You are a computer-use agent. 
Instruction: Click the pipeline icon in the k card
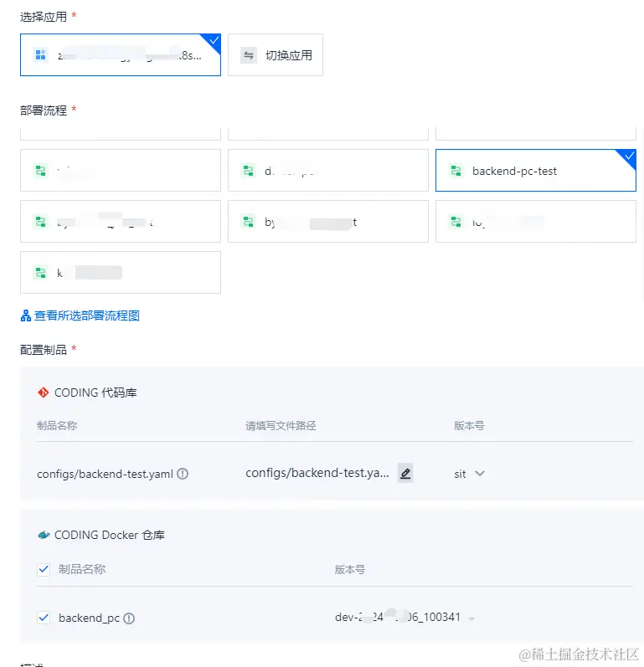tap(40, 273)
